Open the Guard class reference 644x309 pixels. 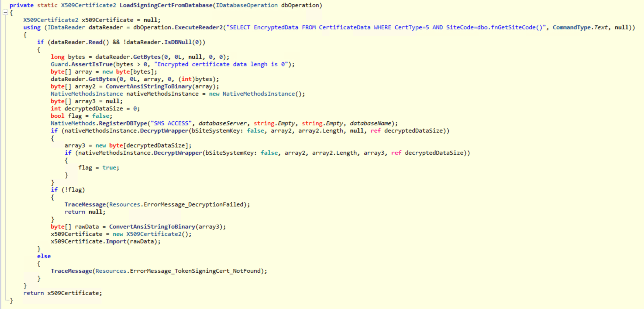[59, 65]
